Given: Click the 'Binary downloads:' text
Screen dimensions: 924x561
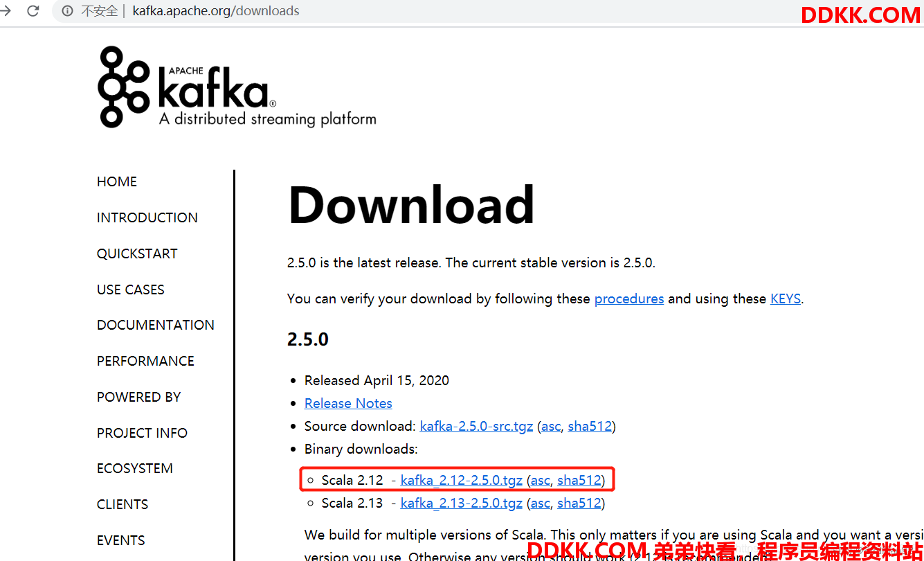Looking at the screenshot, I should pyautogui.click(x=361, y=449).
